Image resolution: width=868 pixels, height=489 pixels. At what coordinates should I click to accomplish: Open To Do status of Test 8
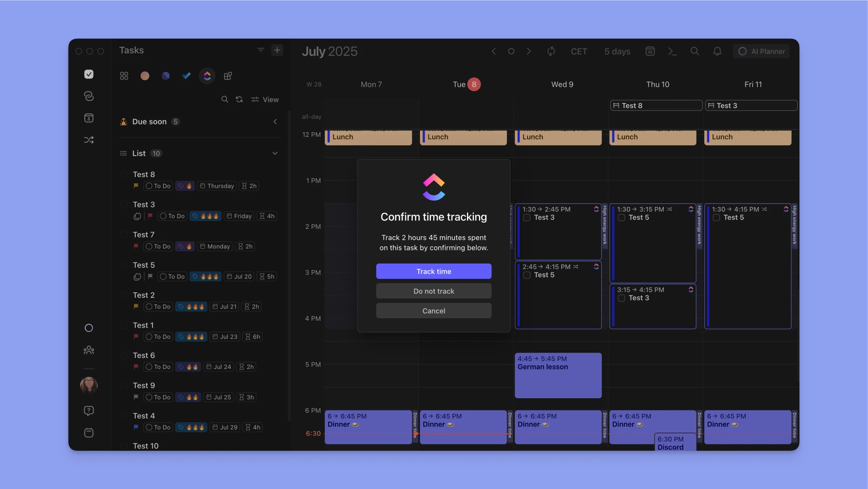point(158,186)
